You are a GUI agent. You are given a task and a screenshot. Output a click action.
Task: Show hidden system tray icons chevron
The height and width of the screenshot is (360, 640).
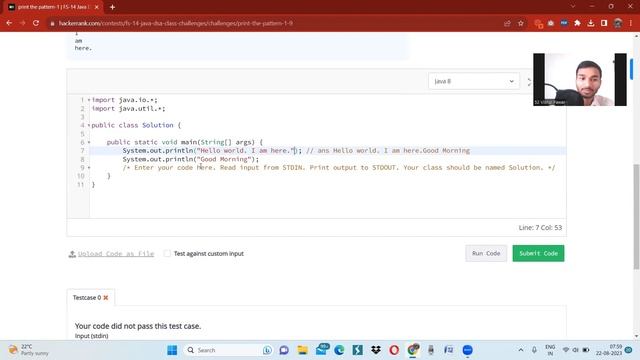521,350
